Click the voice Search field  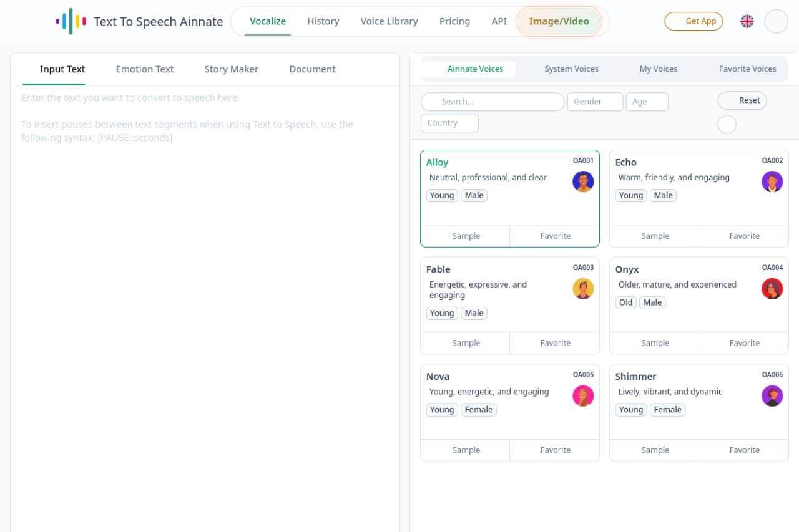[493, 102]
